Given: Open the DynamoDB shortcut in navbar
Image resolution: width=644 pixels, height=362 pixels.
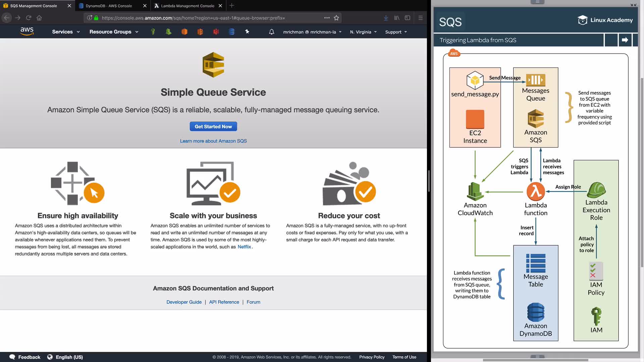Looking at the screenshot, I should [x=231, y=32].
